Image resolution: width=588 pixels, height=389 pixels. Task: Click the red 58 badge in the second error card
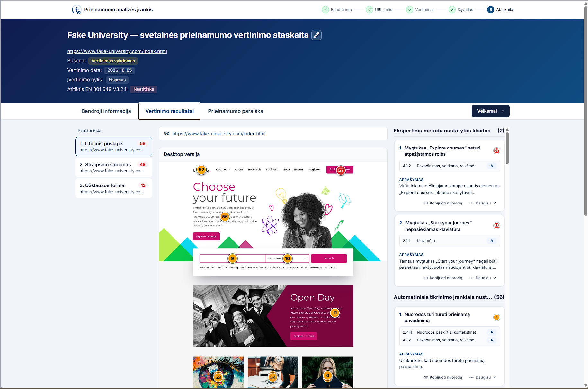pos(497,226)
